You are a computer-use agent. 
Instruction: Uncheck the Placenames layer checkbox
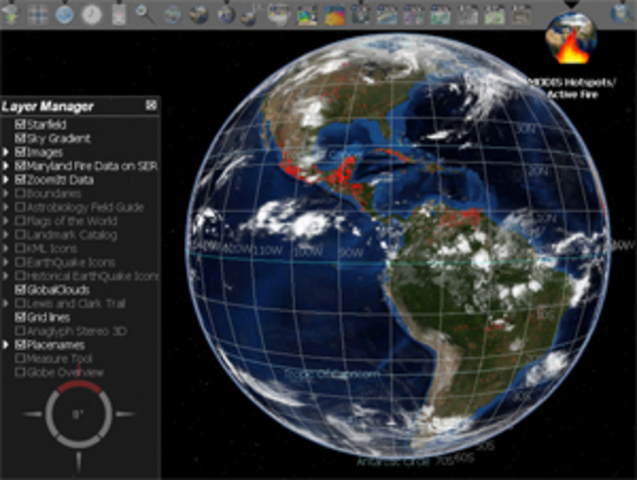click(20, 345)
